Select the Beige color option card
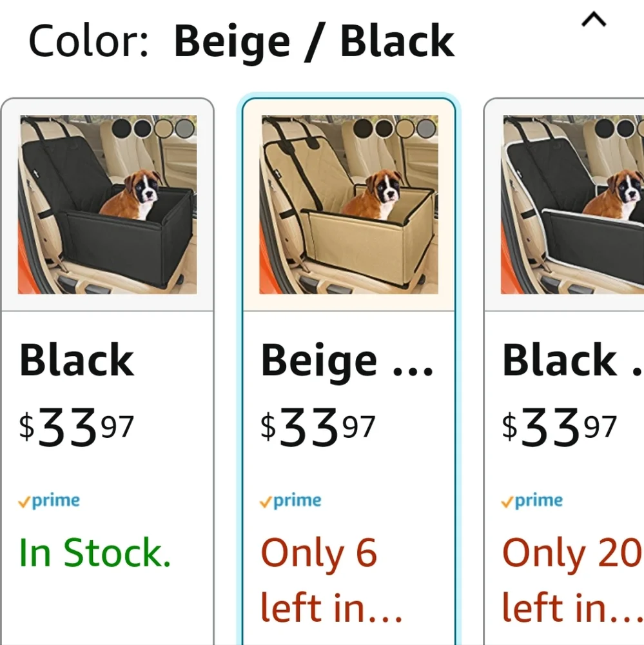This screenshot has height=645, width=644. tap(349, 372)
